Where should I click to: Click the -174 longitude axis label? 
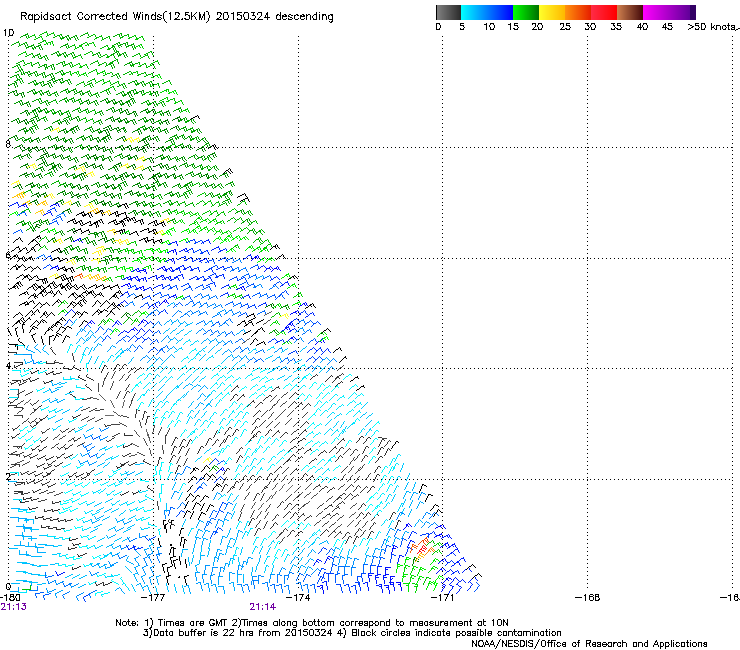299,598
